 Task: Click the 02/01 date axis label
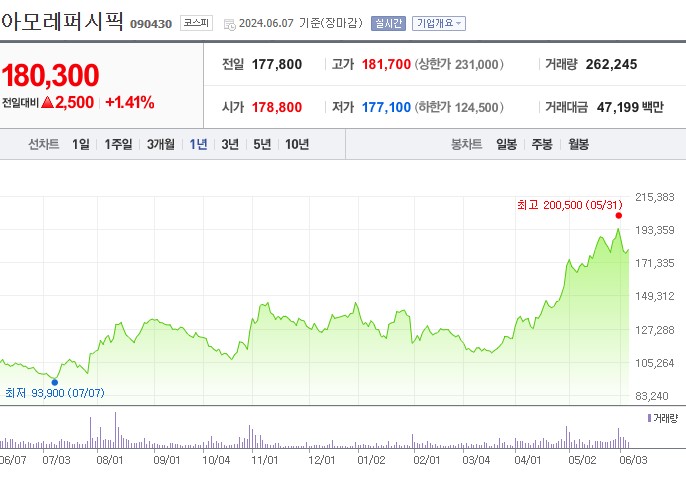pyautogui.click(x=427, y=460)
